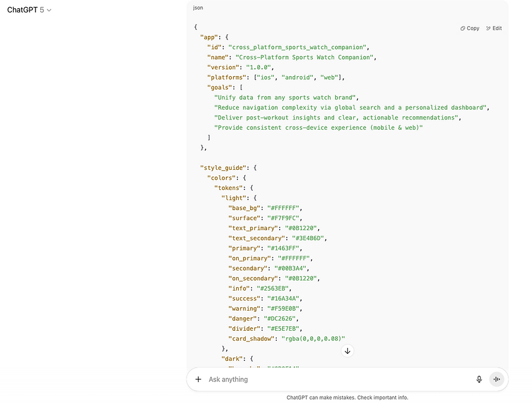Click the "on_primary" key
This screenshot has width=532, height=403.
point(249,258)
